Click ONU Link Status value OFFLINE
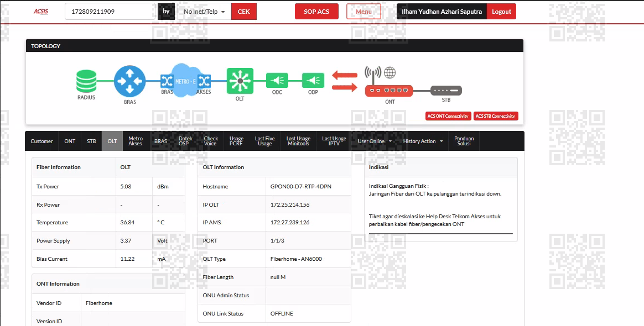 point(282,313)
